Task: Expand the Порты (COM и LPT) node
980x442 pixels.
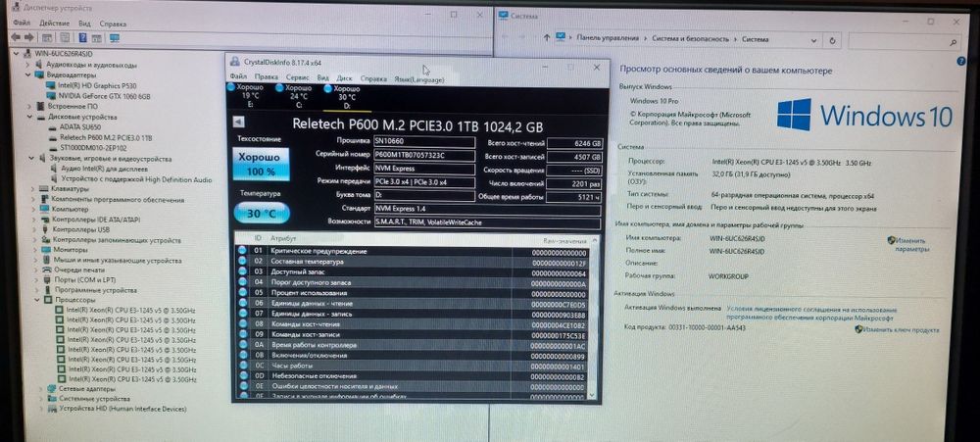Action: click(36, 279)
